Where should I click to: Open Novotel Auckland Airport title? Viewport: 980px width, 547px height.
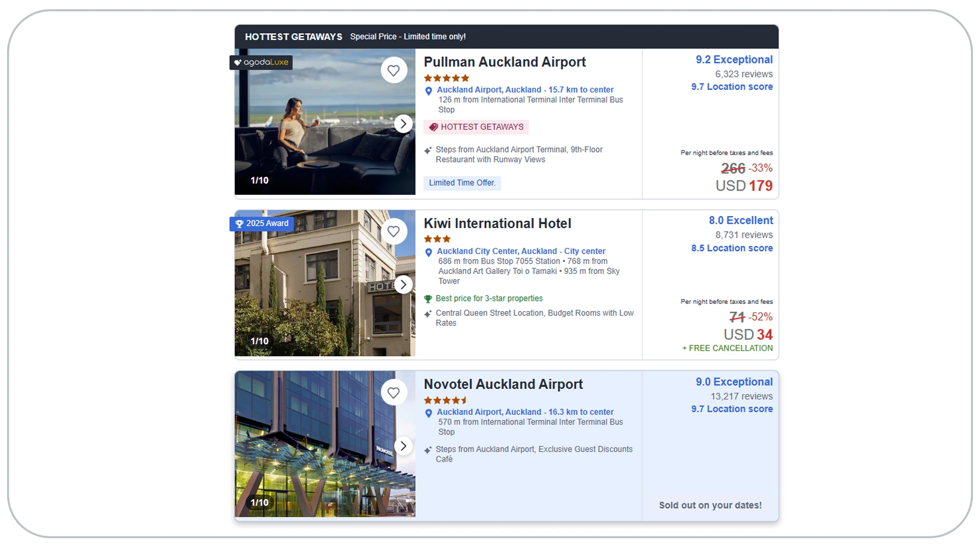(503, 384)
